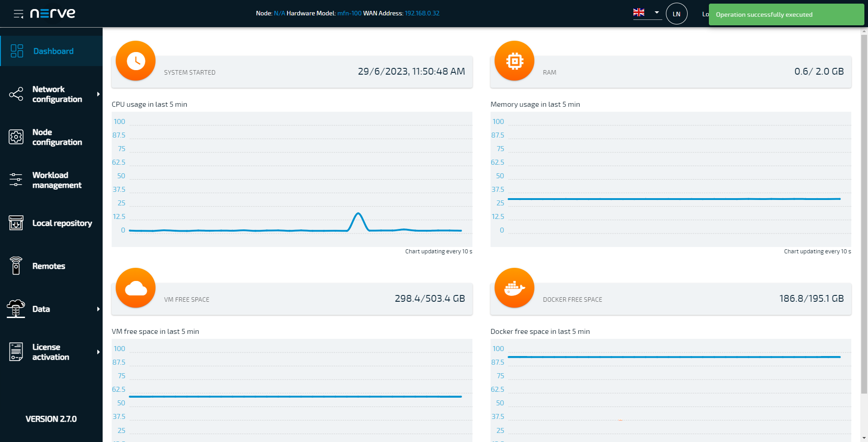The height and width of the screenshot is (442, 868).
Task: Toggle the hamburger menu icon
Action: click(19, 14)
